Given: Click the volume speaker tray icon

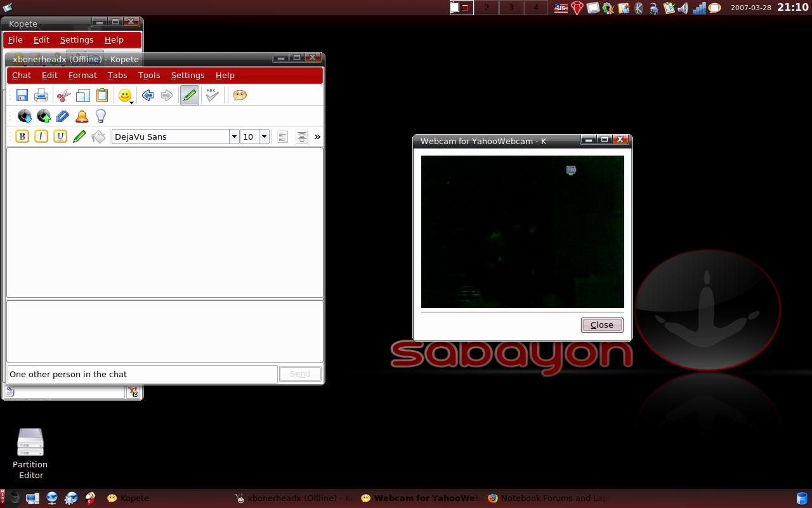Looking at the screenshot, I should click(x=683, y=8).
